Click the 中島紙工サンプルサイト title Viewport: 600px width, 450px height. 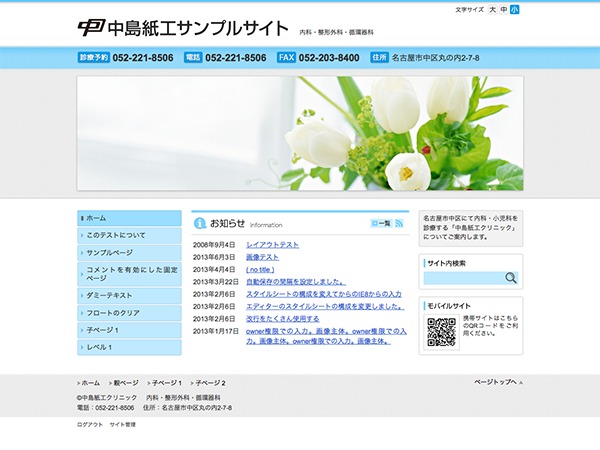click(198, 28)
